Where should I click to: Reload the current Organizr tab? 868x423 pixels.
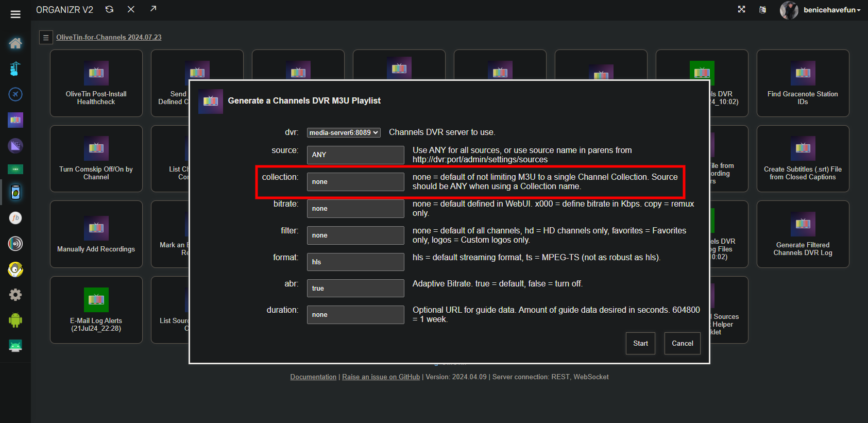click(109, 9)
